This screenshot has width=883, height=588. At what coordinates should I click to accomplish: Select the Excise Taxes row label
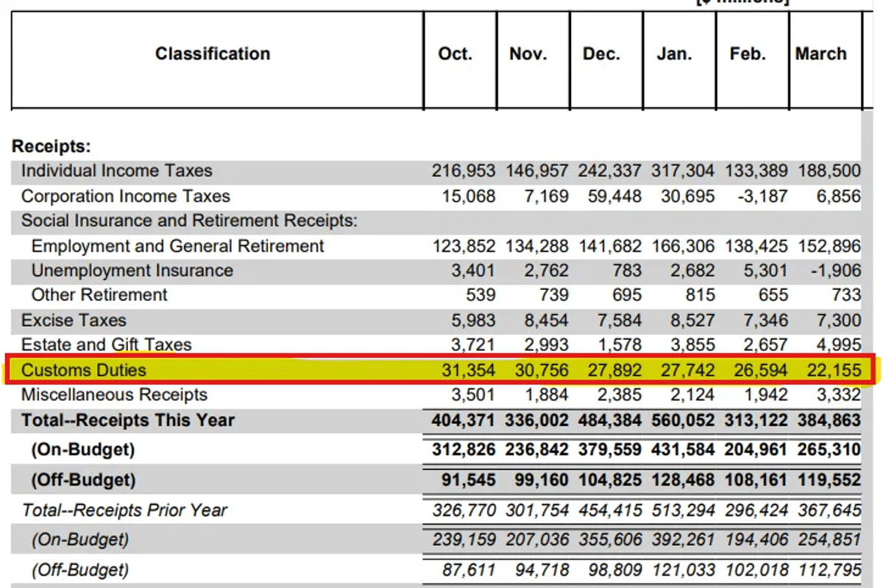[74, 320]
